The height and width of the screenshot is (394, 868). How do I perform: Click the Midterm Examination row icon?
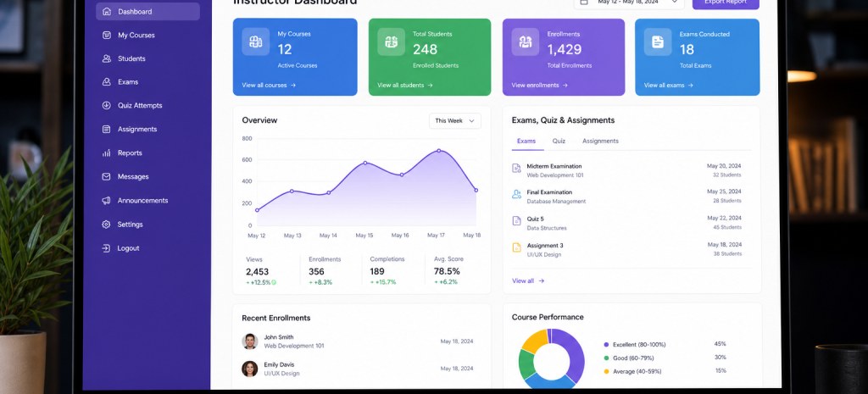(x=516, y=168)
